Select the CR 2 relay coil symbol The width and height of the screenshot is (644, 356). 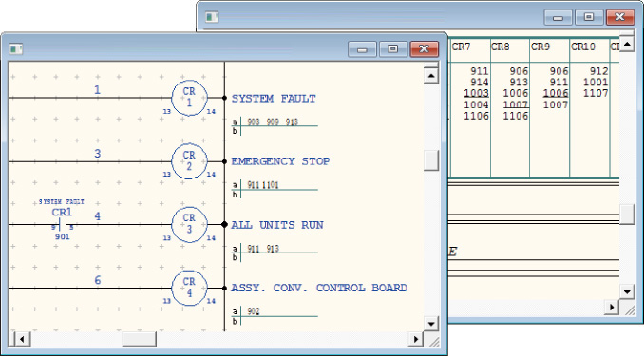189,161
